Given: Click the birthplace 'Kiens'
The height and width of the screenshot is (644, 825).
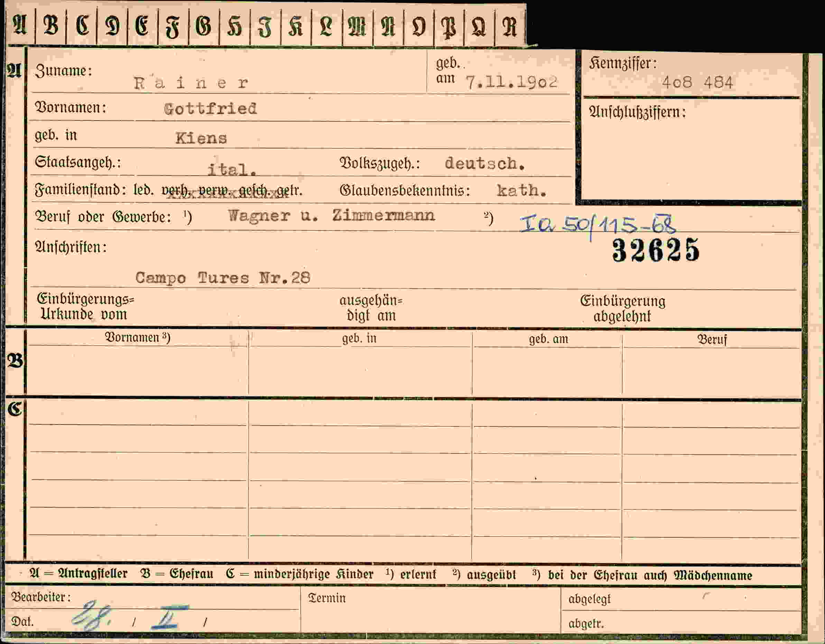Looking at the screenshot, I should (x=201, y=138).
